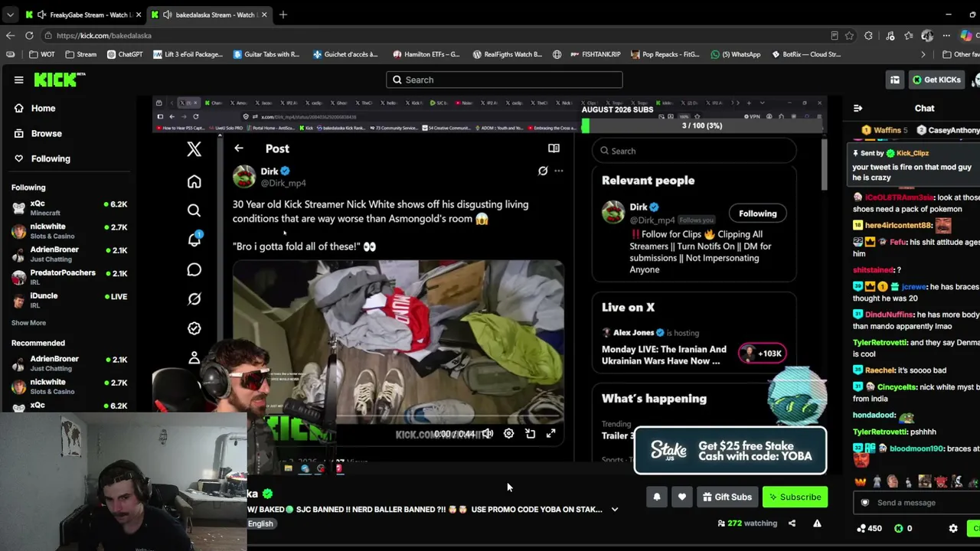The height and width of the screenshot is (551, 980).
Task: Click the English language tag
Action: tap(260, 523)
